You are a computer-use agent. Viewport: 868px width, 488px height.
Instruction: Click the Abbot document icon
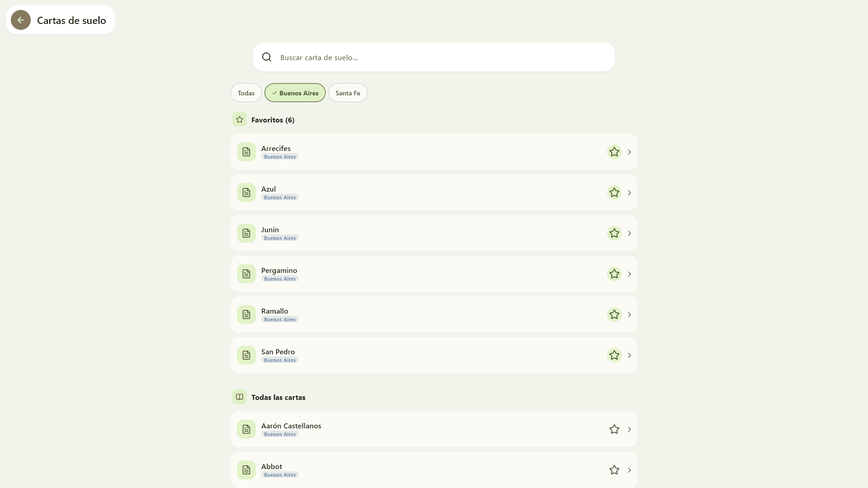coord(246,470)
